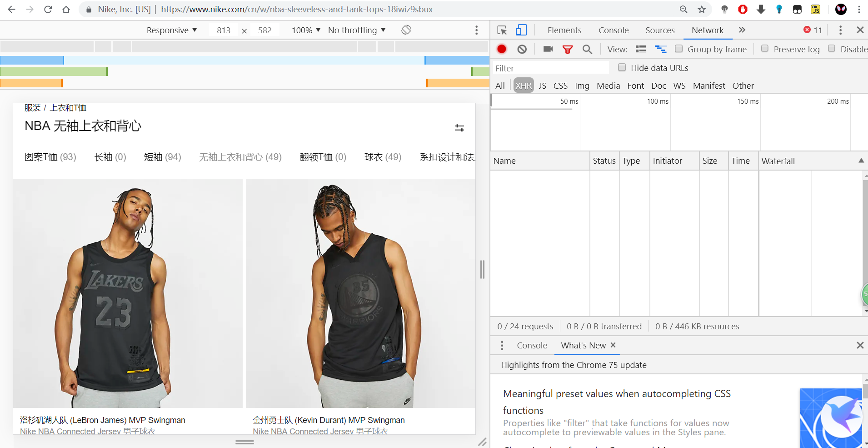Click the record network log button
This screenshot has width=868, height=448.
tap(502, 49)
